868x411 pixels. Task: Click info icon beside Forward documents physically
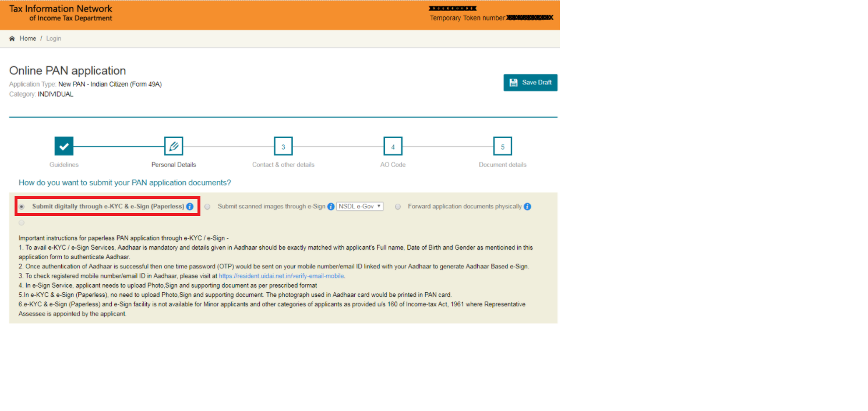point(527,207)
